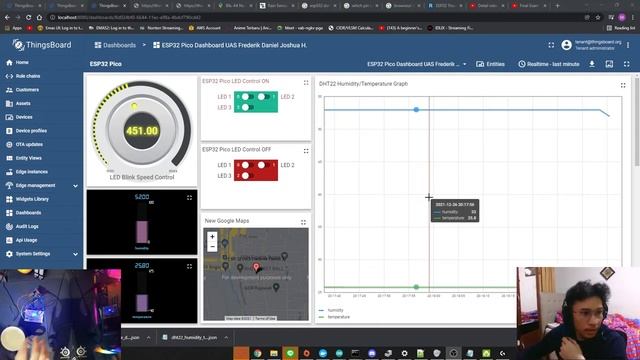Screen dimensions: 640x360
Task: Fullscreen the LED Control ON widget
Action: [x=306, y=82]
